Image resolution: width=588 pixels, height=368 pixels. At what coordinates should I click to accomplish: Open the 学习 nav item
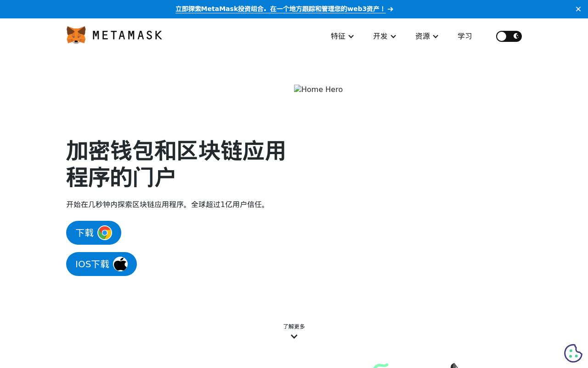pos(465,36)
